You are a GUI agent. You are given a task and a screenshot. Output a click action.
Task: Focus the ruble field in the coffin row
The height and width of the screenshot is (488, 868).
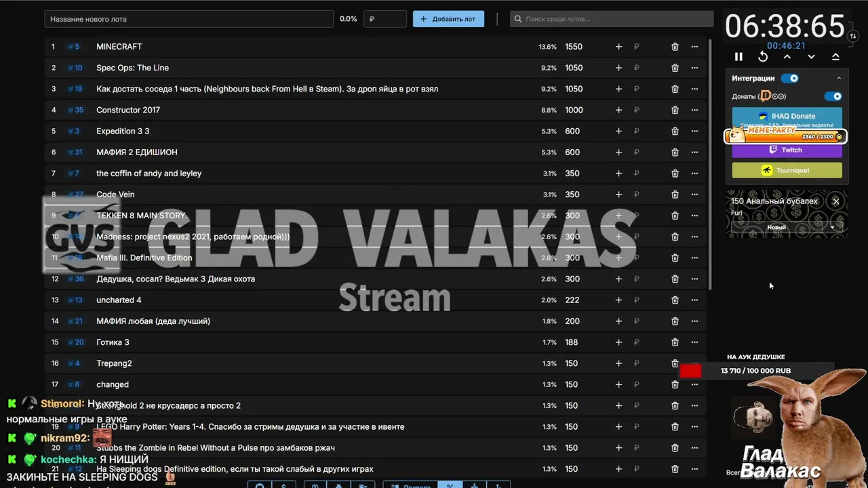click(x=646, y=174)
